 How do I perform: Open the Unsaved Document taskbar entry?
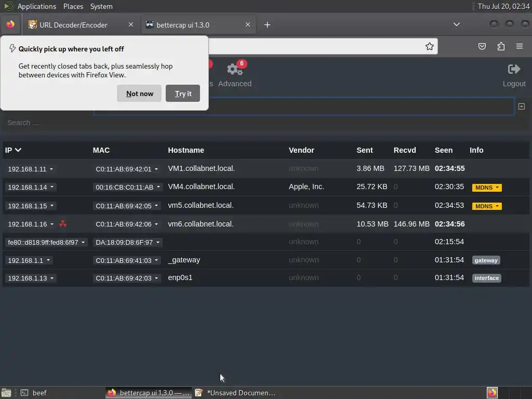pyautogui.click(x=236, y=393)
